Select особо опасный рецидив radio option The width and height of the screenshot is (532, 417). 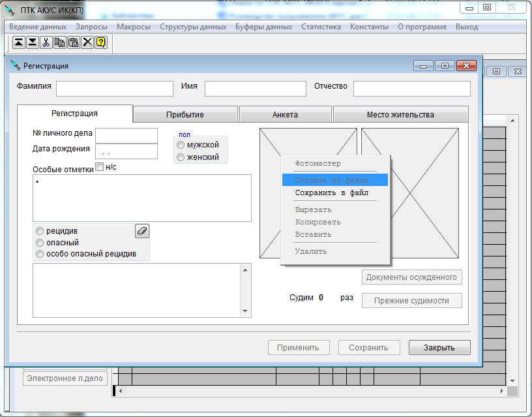pyautogui.click(x=40, y=254)
